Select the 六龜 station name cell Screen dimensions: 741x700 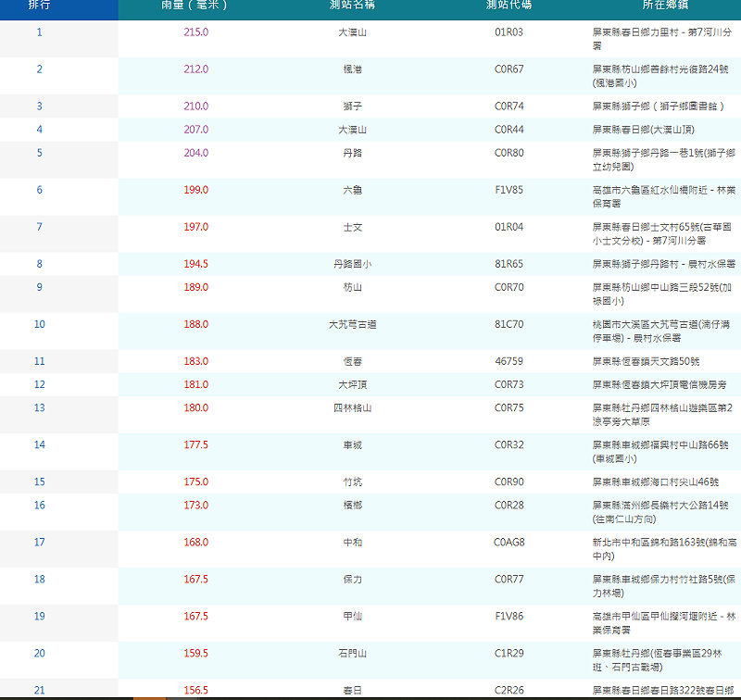[x=353, y=191]
